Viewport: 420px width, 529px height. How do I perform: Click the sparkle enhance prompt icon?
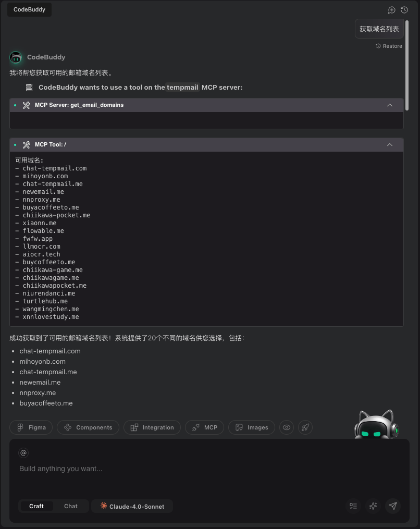tap(373, 506)
